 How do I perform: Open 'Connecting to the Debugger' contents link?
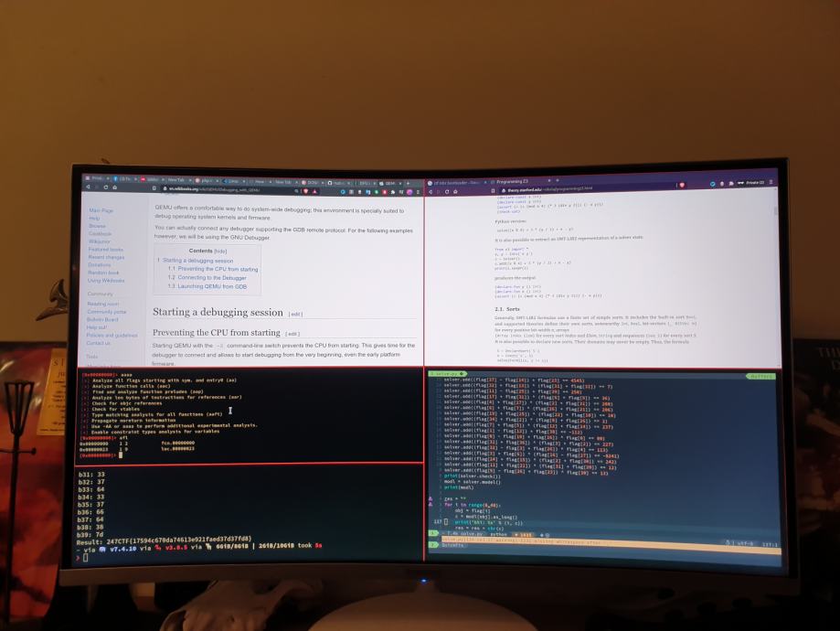212,278
